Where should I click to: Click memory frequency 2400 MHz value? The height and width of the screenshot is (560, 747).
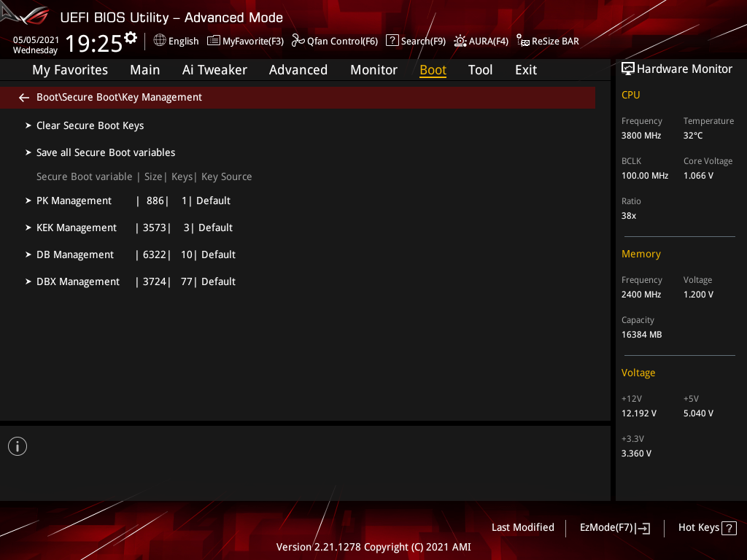tap(640, 295)
